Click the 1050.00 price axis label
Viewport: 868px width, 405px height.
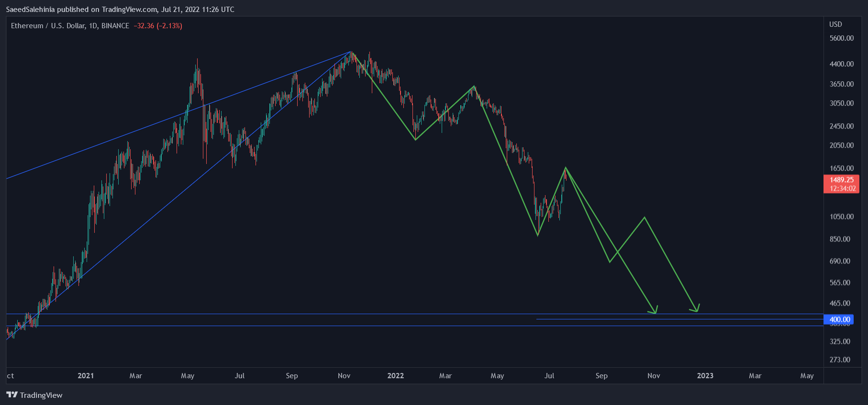(x=842, y=217)
